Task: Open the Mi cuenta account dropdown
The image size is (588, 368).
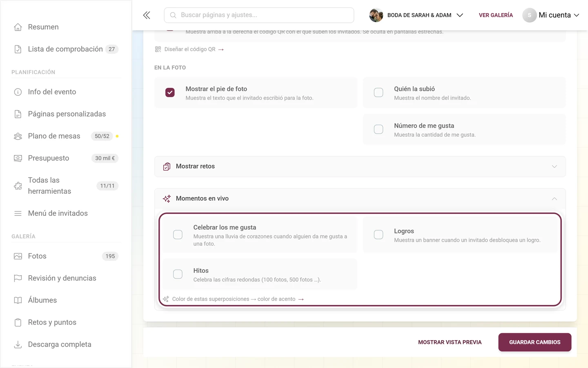Action: (x=551, y=15)
